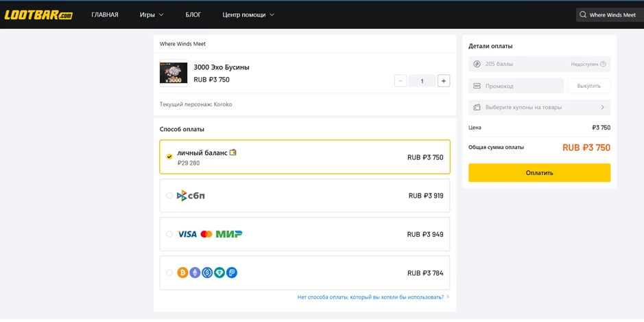The height and width of the screenshot is (322, 644).
Task: Click the Цена label
Action: point(475,128)
